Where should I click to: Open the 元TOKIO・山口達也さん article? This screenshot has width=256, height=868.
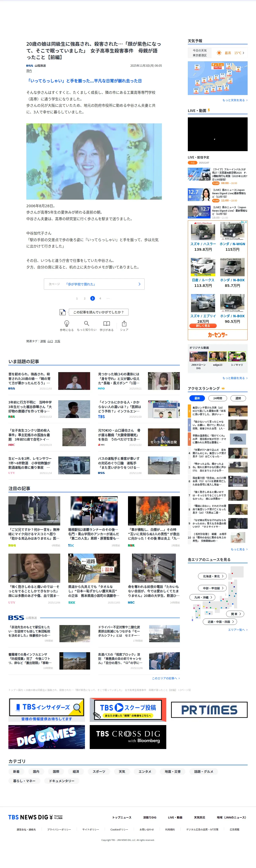[x=139, y=437]
